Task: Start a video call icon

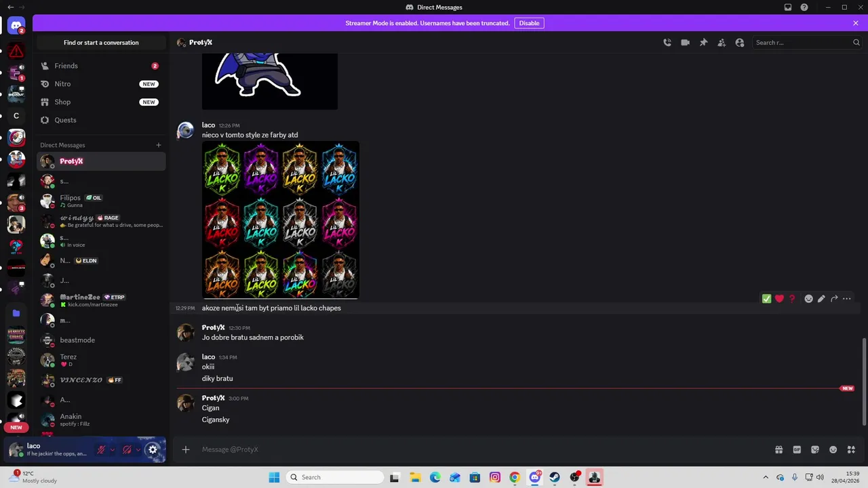Action: (x=685, y=43)
